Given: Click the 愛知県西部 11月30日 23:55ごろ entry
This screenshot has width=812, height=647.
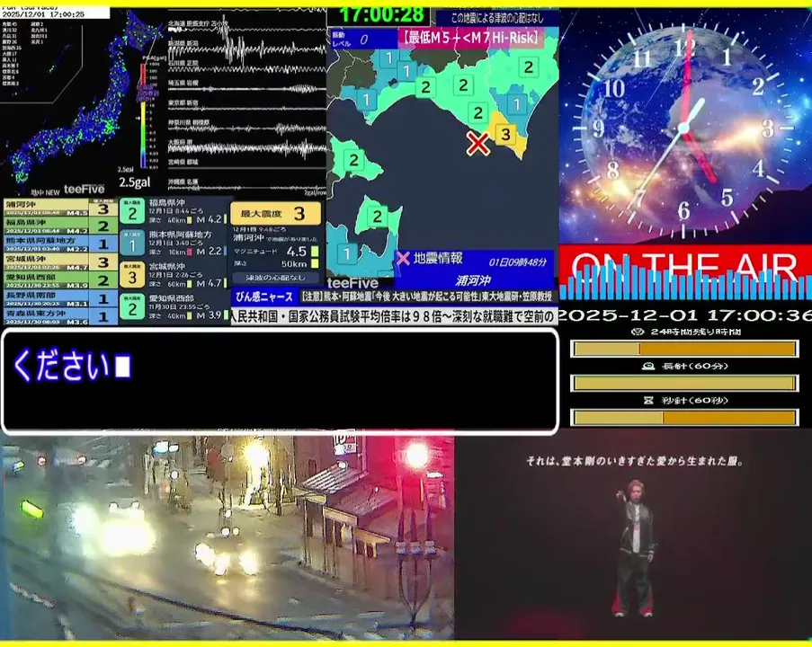Looking at the screenshot, I should coord(174,307).
